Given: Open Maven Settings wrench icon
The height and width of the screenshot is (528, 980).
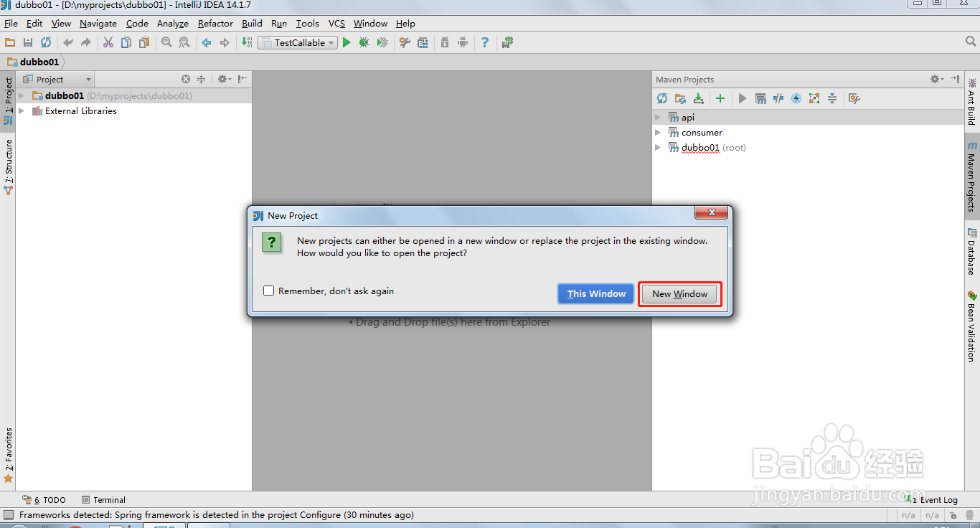Looking at the screenshot, I should point(854,98).
